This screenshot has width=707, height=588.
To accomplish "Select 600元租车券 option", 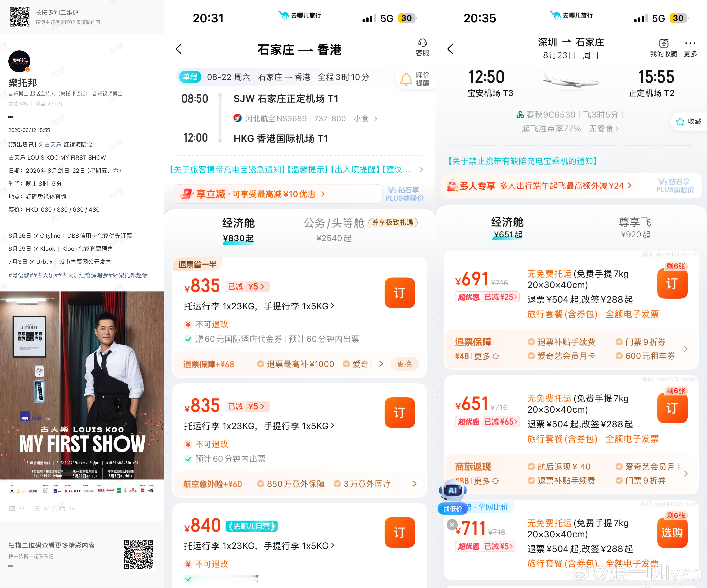I will (645, 356).
